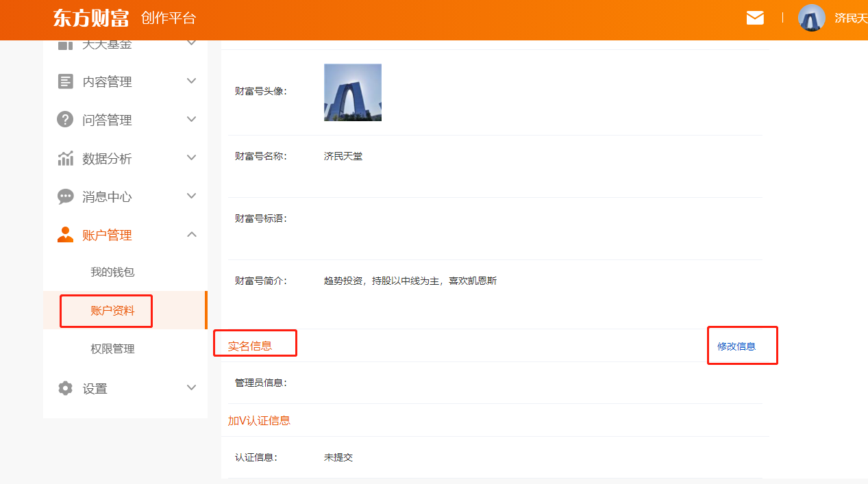Screen dimensions: 868x484
Task: Click the intro text starting with 趋势投资
Action: 410,281
